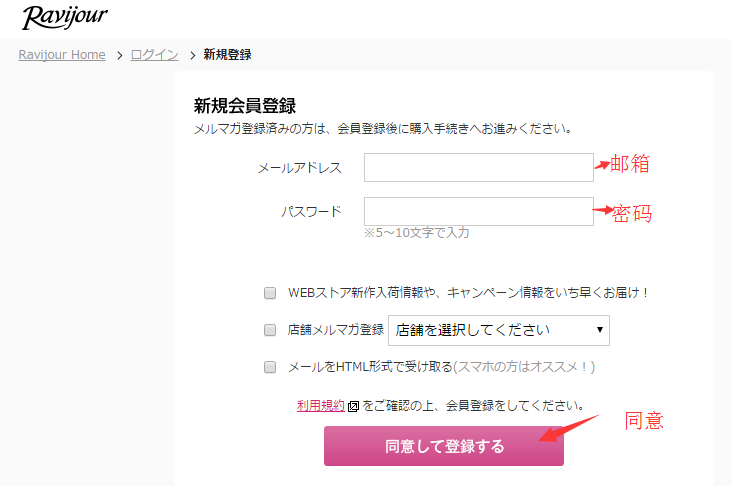Image resolution: width=732 pixels, height=486 pixels.
Task: Go to Ravijour Home breadcrumb
Action: pyautogui.click(x=62, y=55)
